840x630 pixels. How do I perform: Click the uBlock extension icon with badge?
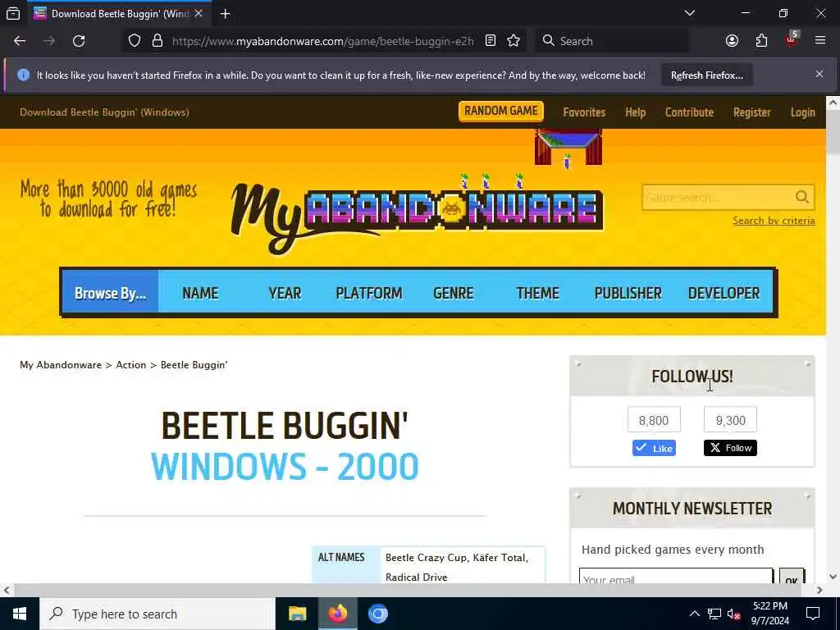point(792,39)
